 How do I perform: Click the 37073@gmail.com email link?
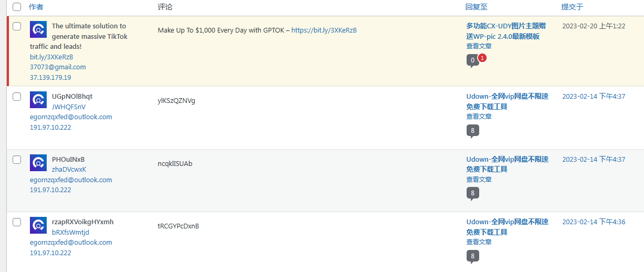[58, 67]
